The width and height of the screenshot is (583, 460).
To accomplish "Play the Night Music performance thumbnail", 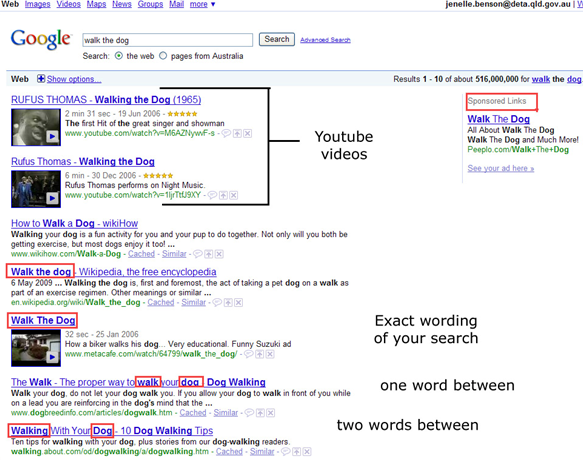I will [x=36, y=189].
